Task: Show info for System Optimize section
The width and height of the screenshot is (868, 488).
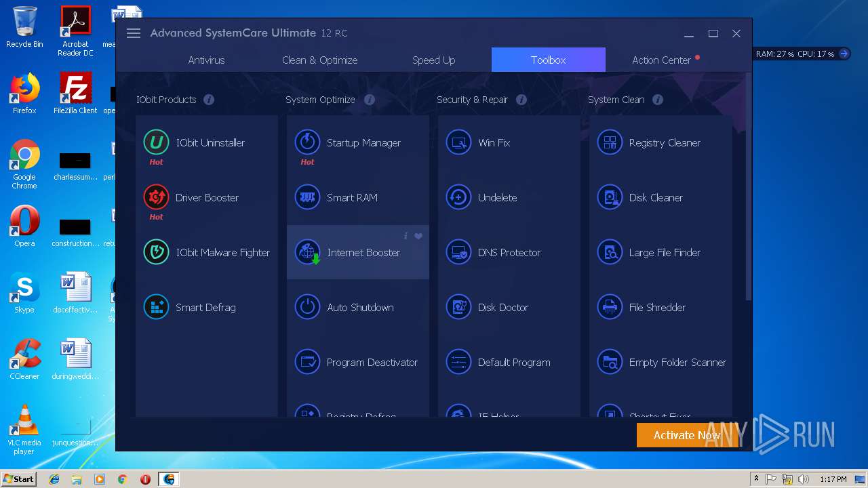Action: click(x=370, y=100)
